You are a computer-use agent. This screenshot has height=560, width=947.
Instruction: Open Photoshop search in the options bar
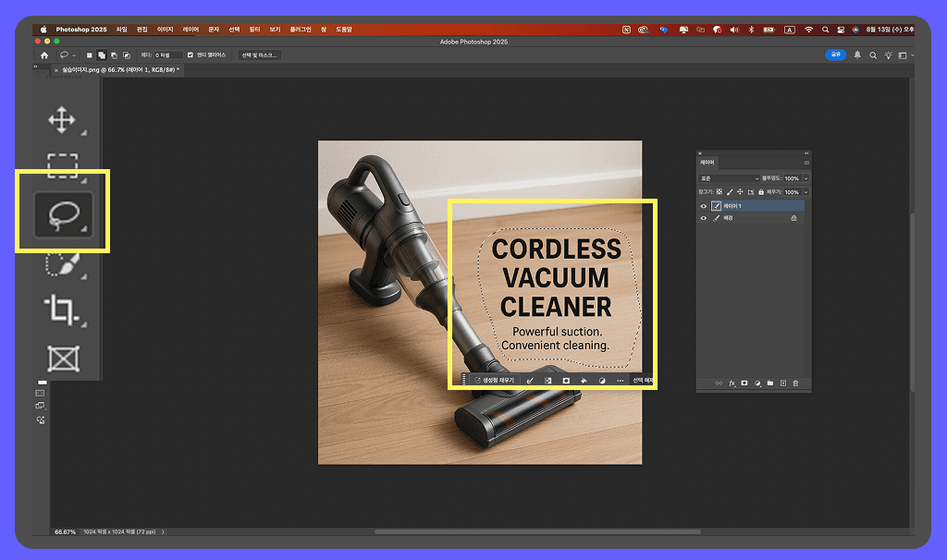(x=873, y=55)
